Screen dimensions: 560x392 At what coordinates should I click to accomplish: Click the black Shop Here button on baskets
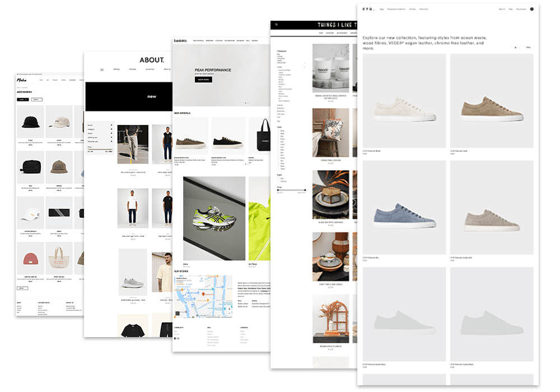coord(204,80)
